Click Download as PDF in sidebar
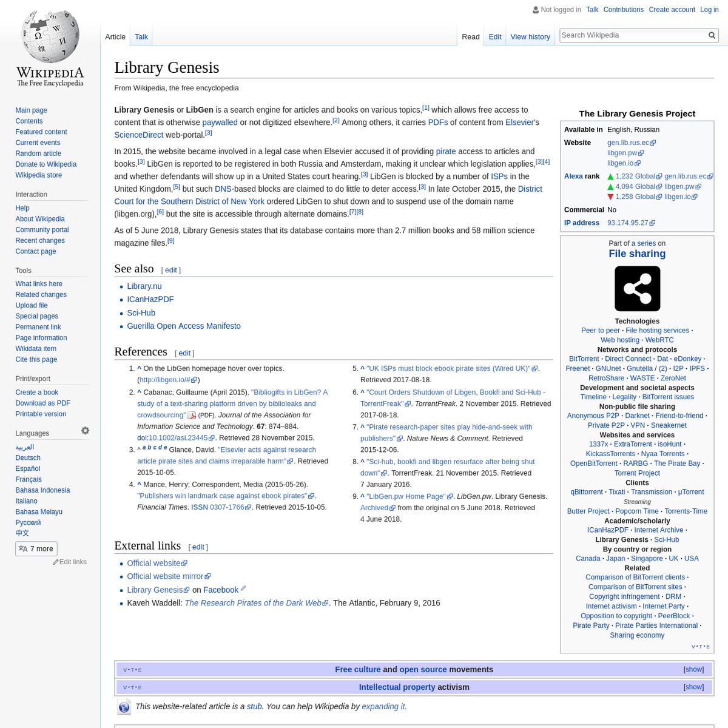The image size is (728, 728). click(x=42, y=403)
